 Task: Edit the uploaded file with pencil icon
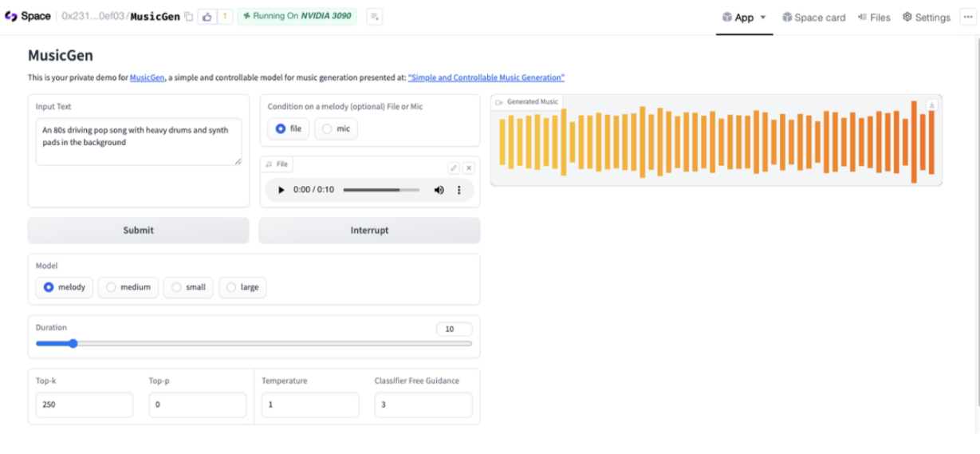[x=453, y=168]
